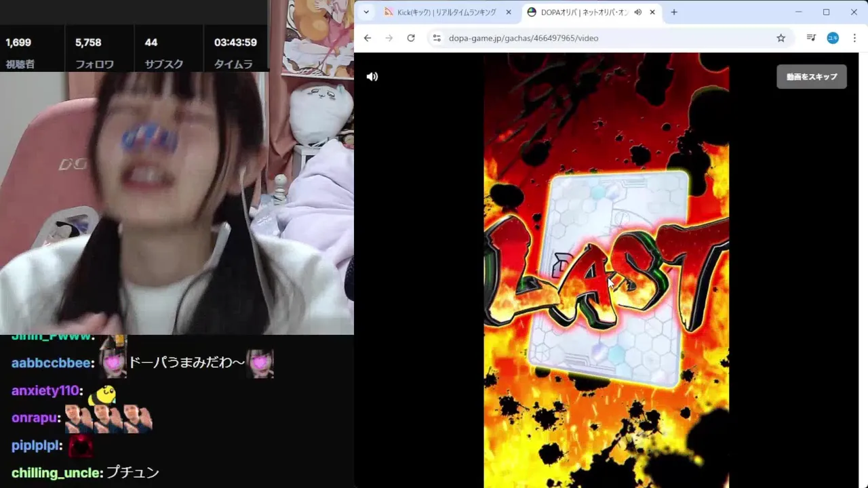Click chat username aabbccbbee

tap(52, 363)
